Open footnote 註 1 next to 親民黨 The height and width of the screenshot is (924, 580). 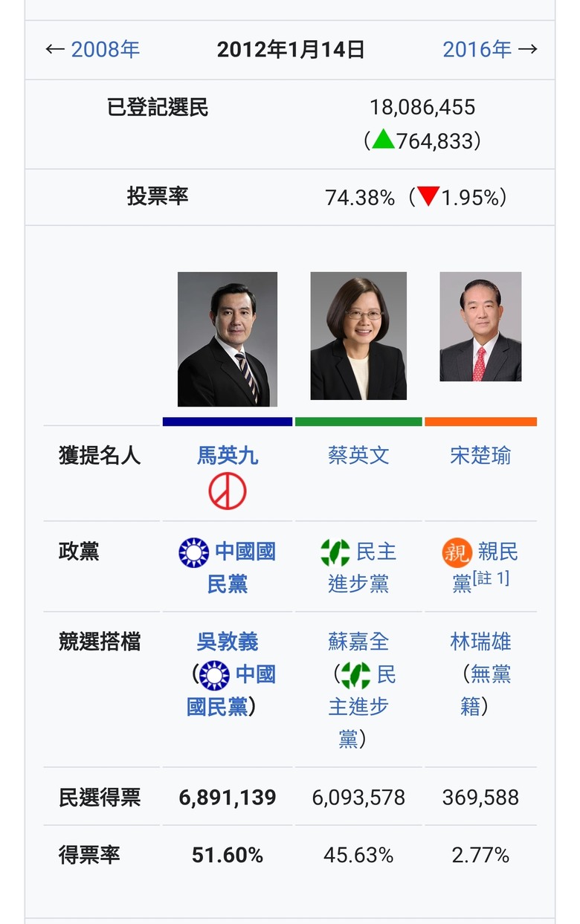pyautogui.click(x=491, y=578)
